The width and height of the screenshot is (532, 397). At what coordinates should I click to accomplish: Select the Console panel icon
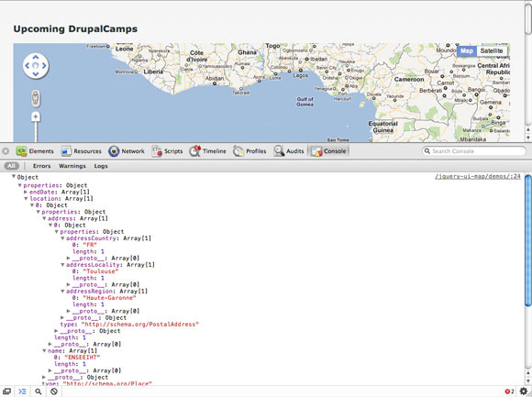316,151
